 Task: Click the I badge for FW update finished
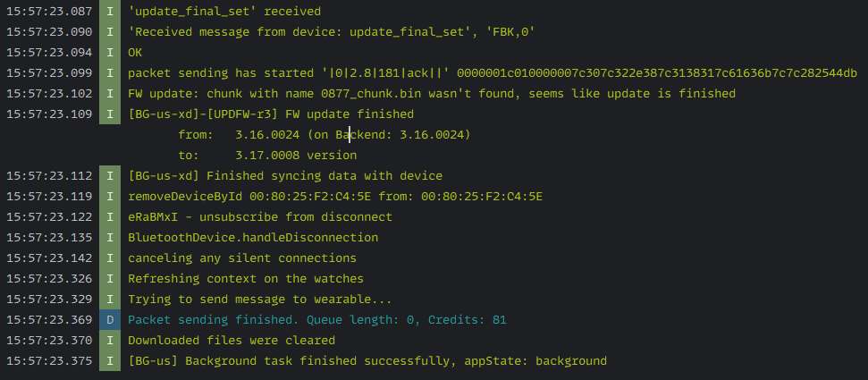pos(109,114)
